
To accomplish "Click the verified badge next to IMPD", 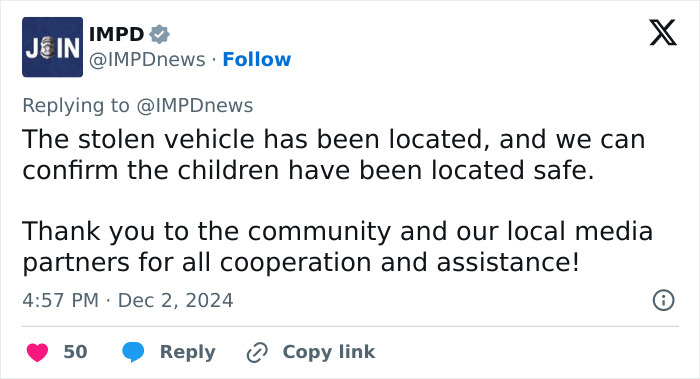I will 159,34.
